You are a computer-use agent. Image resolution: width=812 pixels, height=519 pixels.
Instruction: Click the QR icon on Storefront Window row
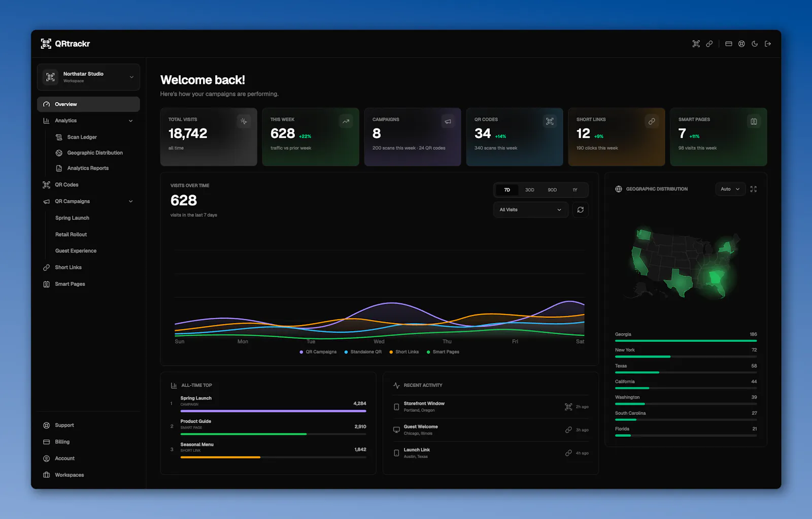[568, 407]
